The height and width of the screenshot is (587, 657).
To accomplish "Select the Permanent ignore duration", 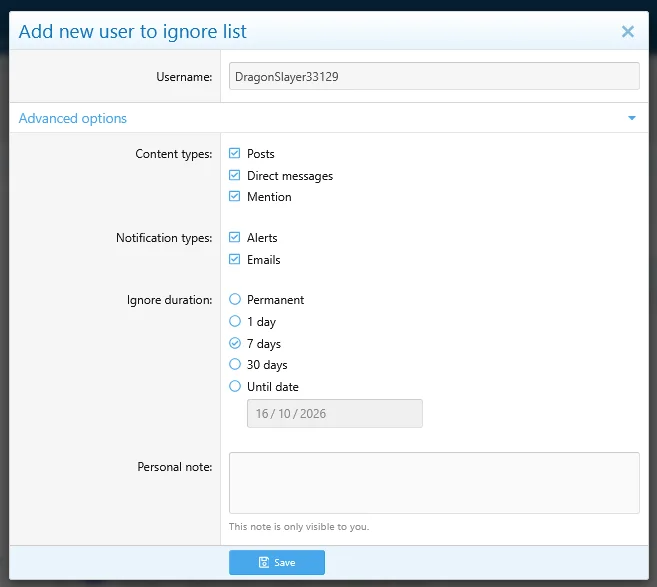I will tap(235, 299).
